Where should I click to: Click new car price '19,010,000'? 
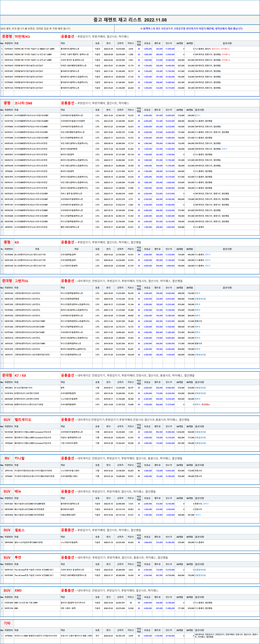point(120,49)
